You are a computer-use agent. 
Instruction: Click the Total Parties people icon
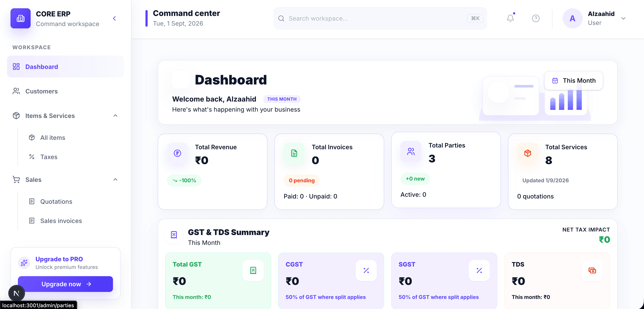point(411,151)
